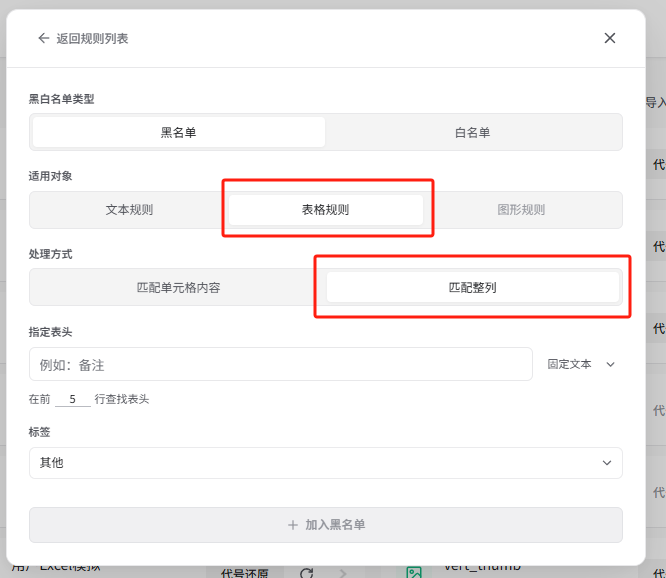The width and height of the screenshot is (666, 578).
Task: Click the 指定表头 label
Action: pyautogui.click(x=50, y=332)
